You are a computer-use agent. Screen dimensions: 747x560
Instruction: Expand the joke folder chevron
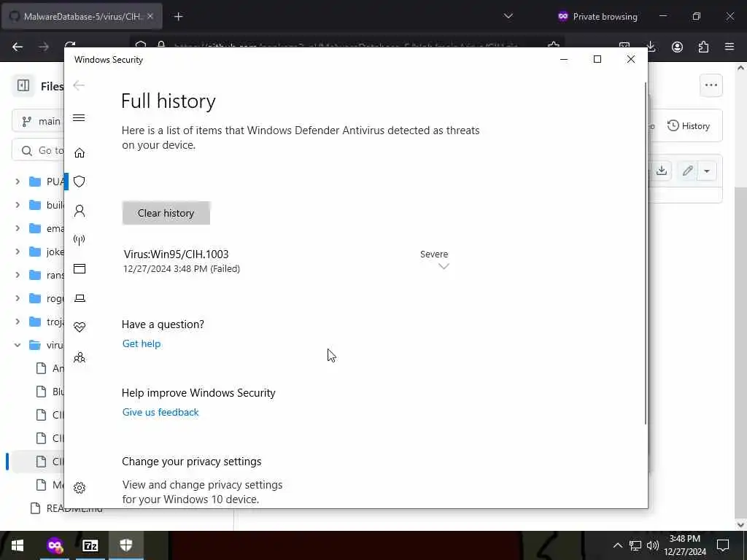[x=18, y=252]
